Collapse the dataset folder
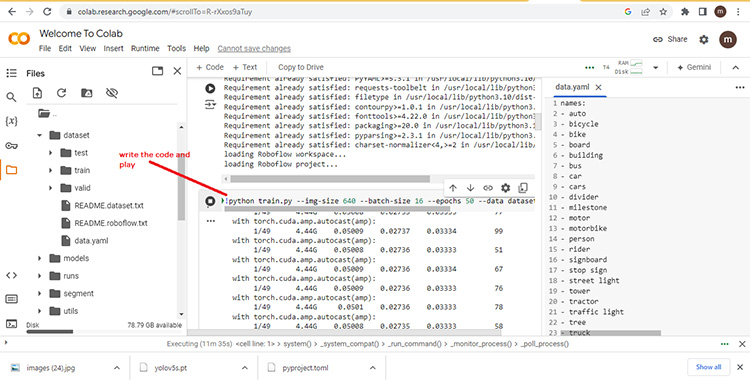This screenshot has height=382, width=750. [40, 135]
